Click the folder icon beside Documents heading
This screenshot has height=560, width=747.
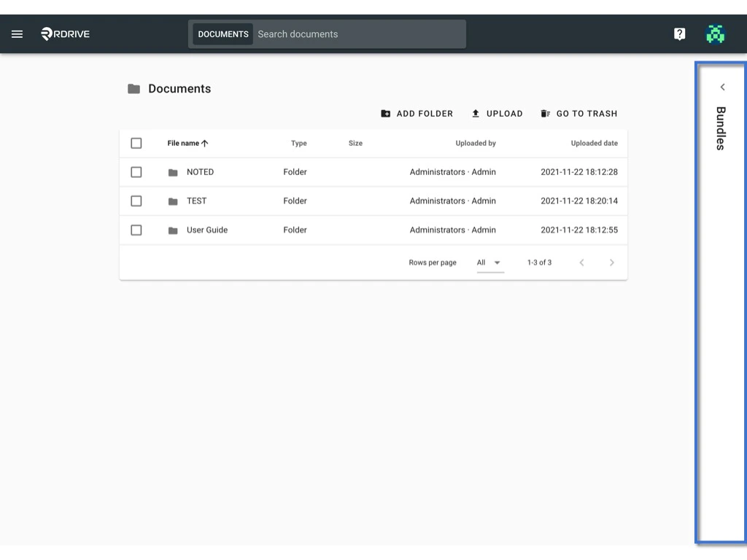(134, 88)
